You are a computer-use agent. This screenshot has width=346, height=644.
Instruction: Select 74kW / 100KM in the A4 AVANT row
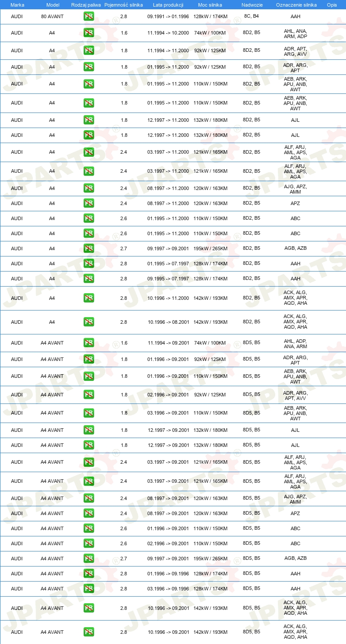(x=210, y=343)
